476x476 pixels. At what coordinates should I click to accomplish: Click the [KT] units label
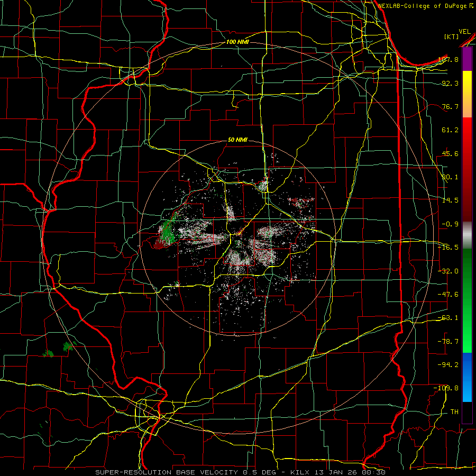(x=452, y=36)
